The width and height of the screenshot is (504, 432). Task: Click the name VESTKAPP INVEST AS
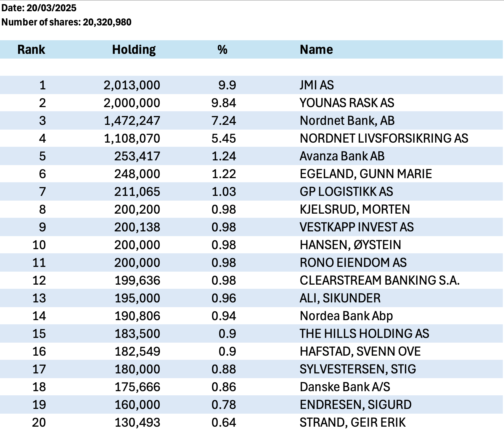click(x=357, y=227)
